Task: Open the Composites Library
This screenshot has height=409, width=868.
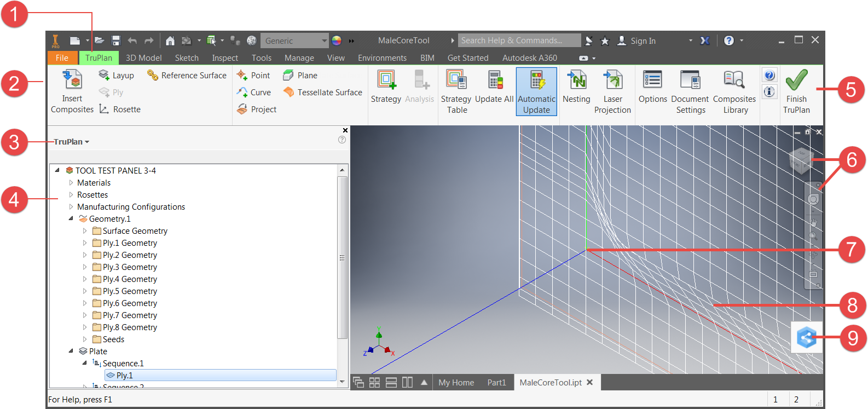Action: pyautogui.click(x=734, y=91)
